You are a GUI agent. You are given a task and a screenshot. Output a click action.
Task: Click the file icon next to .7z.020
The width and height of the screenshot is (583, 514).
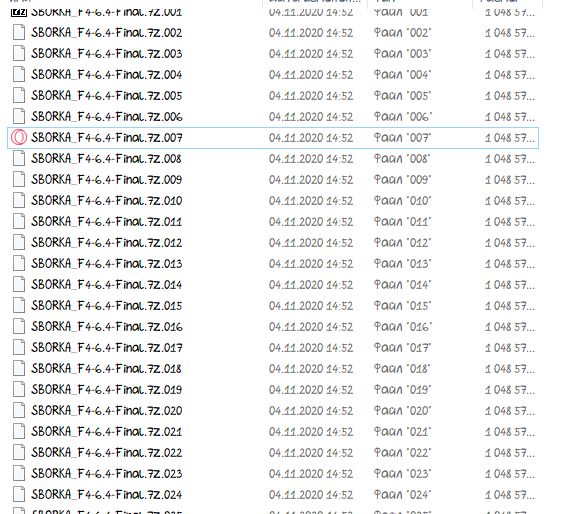click(19, 410)
